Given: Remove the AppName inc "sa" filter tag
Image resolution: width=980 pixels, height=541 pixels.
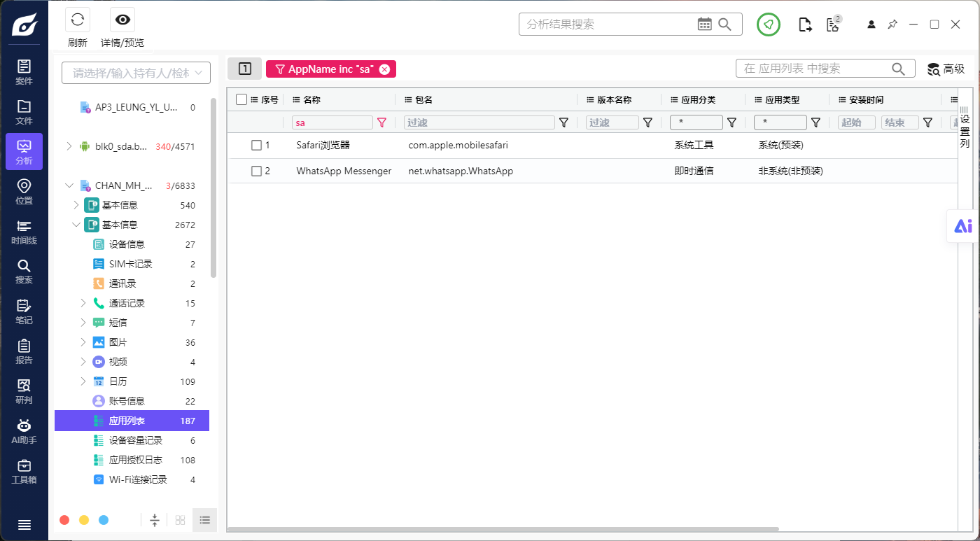Looking at the screenshot, I should pos(384,69).
